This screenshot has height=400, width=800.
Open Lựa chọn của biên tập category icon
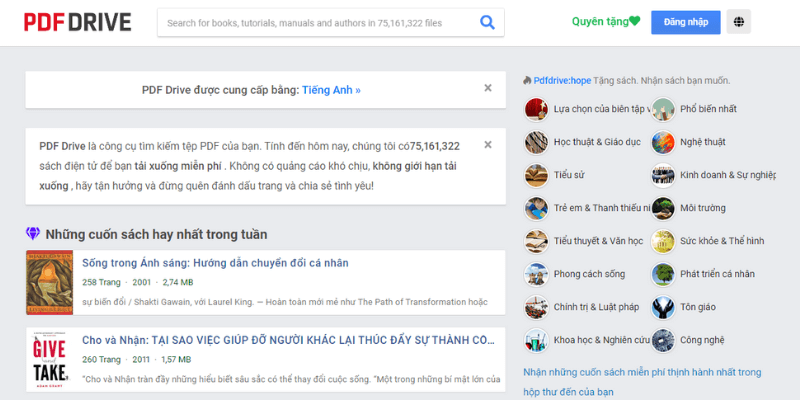point(536,109)
